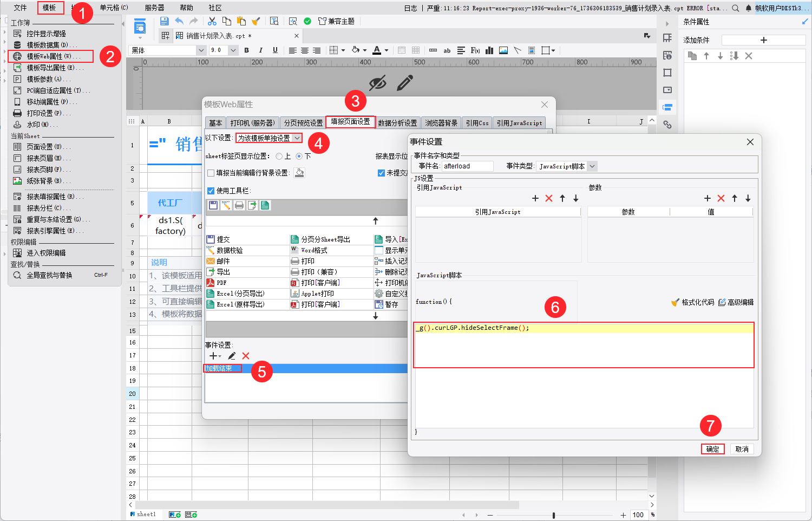Click the center align icon

(x=305, y=50)
